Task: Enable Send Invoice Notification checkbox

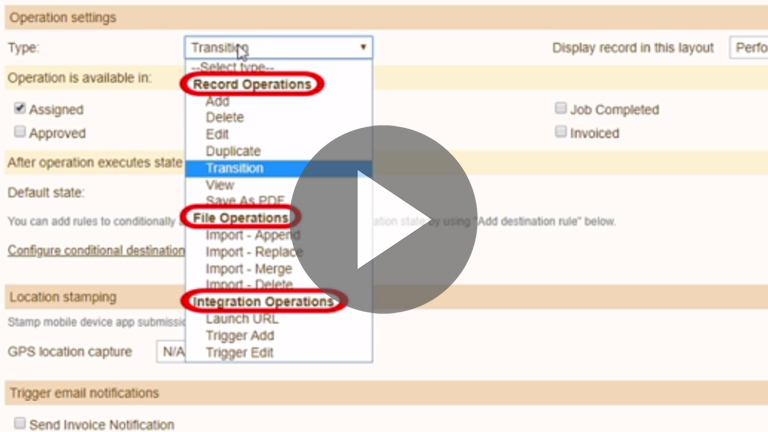Action: coord(20,424)
